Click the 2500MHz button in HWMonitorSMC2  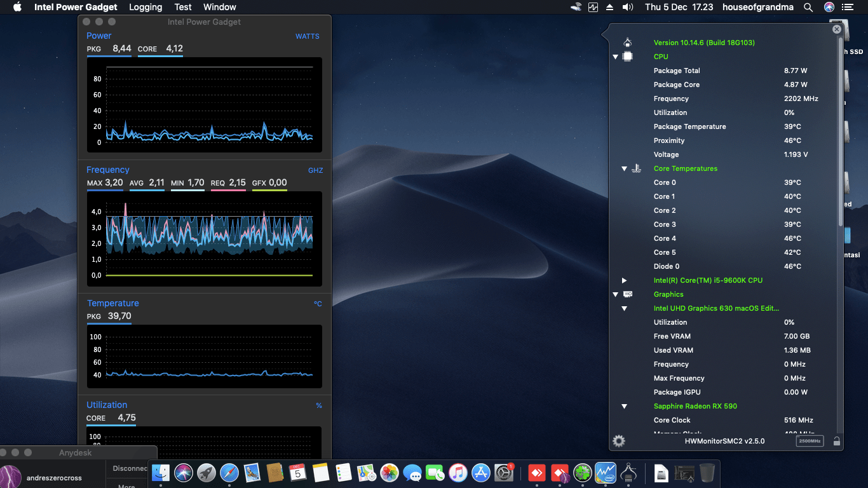[810, 441]
